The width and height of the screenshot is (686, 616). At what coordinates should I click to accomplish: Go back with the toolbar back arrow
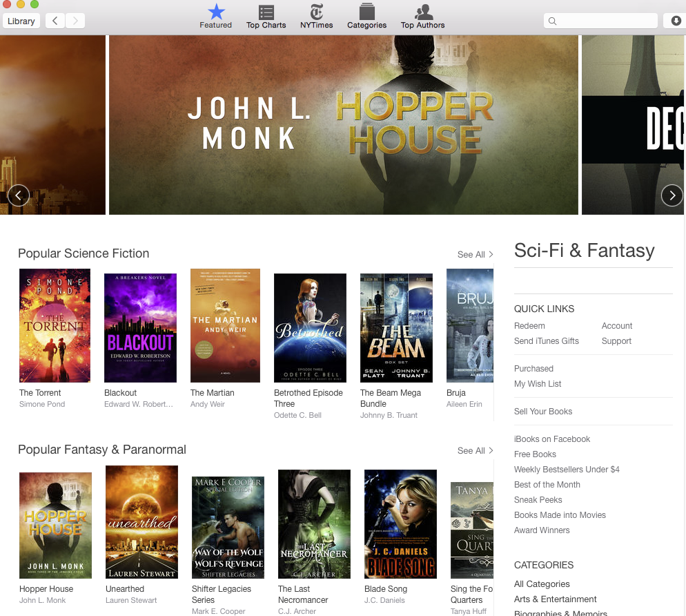click(x=55, y=21)
